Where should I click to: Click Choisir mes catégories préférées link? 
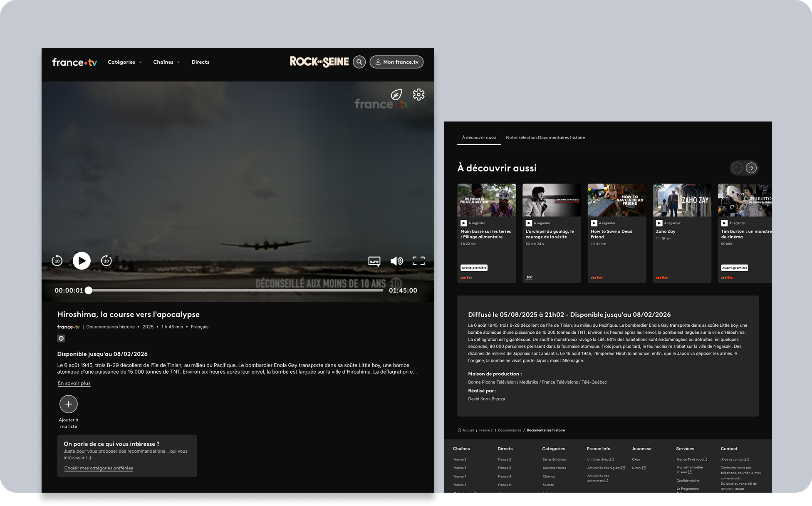99,468
